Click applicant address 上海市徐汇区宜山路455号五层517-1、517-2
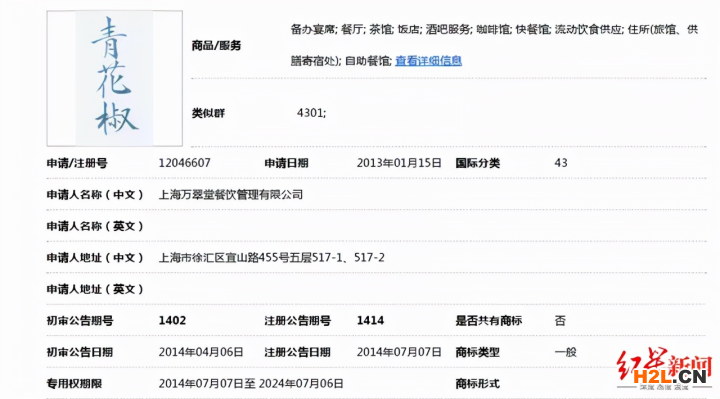Viewport: 720px width, 399px height. tap(272, 258)
